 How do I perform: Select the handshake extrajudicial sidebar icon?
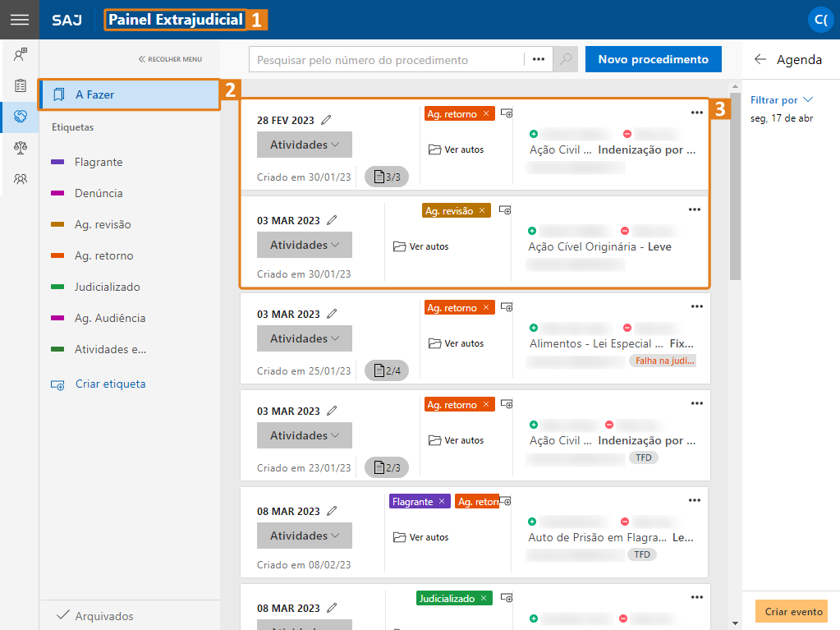[21, 117]
